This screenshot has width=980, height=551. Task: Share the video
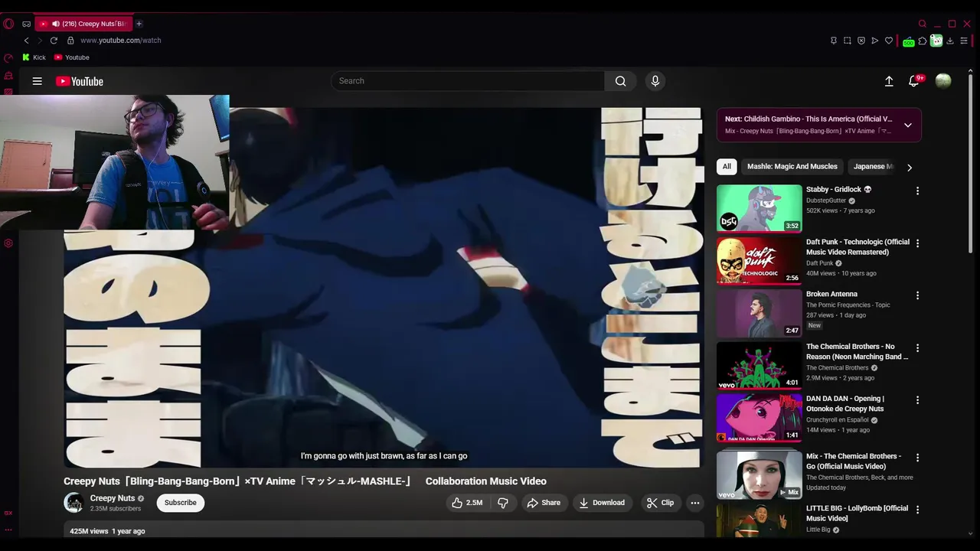pos(544,503)
